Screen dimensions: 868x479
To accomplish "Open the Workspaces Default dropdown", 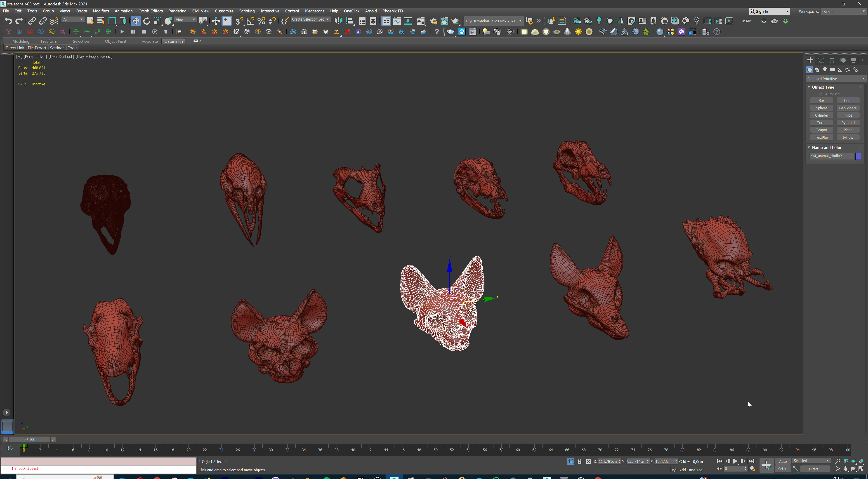I will point(843,12).
